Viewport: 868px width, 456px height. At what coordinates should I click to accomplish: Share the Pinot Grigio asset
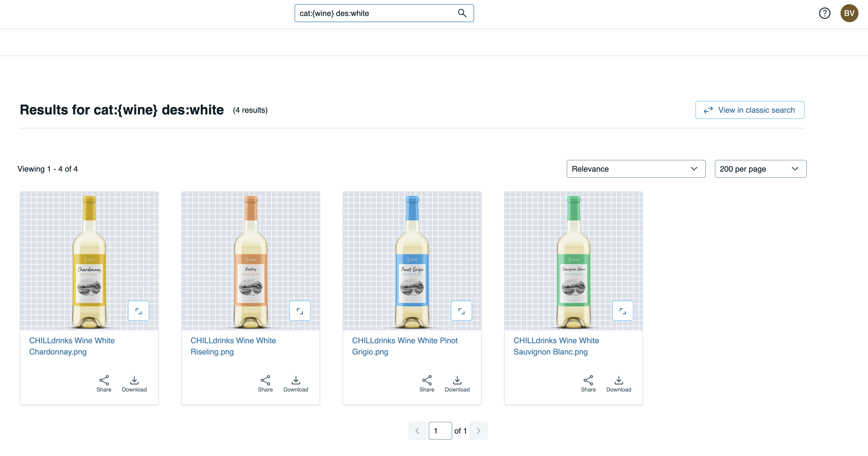(427, 384)
